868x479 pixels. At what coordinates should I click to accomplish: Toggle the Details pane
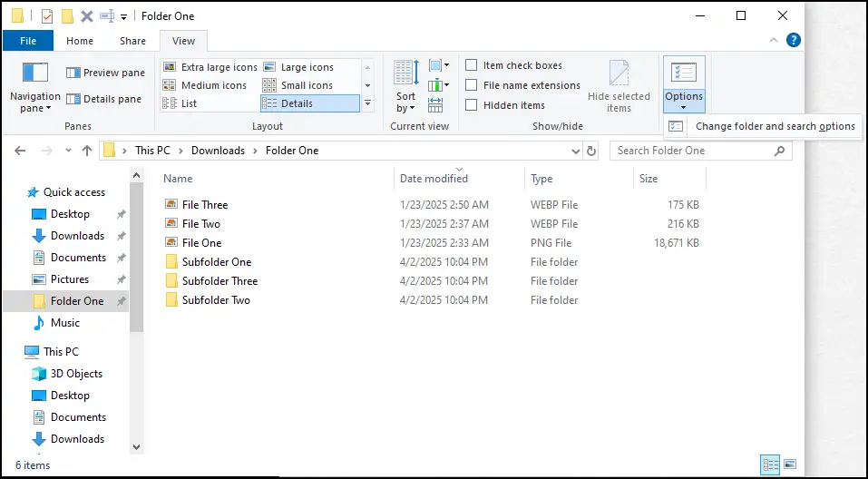click(103, 99)
